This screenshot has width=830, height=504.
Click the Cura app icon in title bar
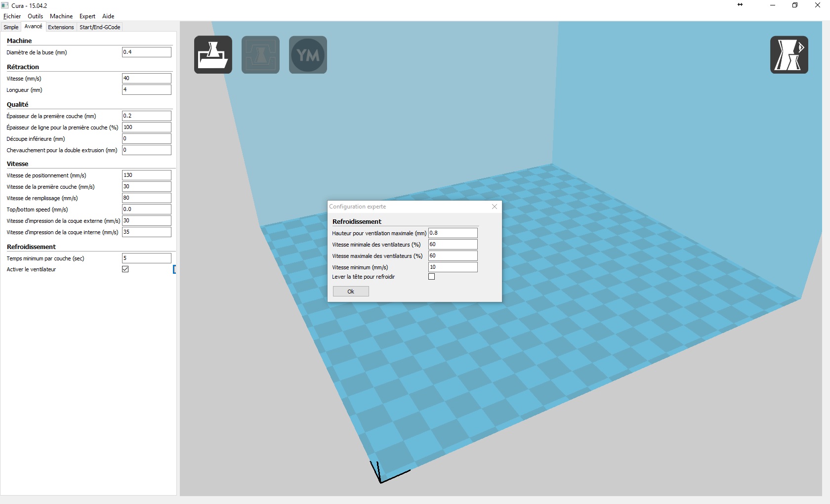pos(5,5)
